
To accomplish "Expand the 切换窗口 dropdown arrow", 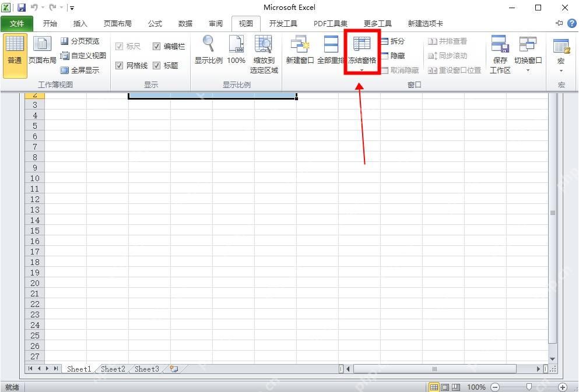I will pyautogui.click(x=528, y=70).
